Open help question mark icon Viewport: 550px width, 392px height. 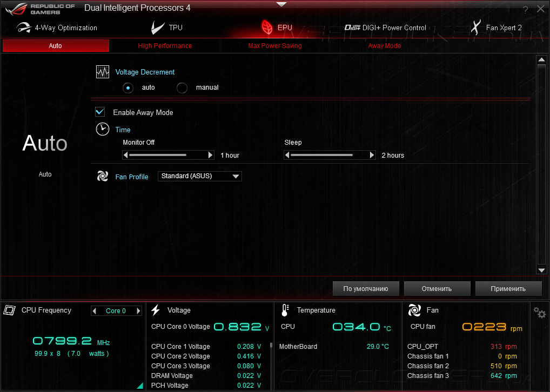[525, 10]
